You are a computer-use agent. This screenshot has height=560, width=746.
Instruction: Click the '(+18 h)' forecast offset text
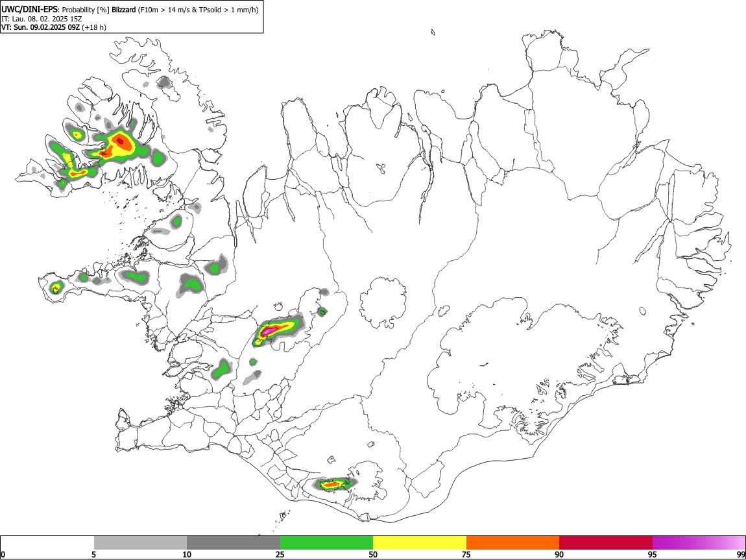(94, 27)
